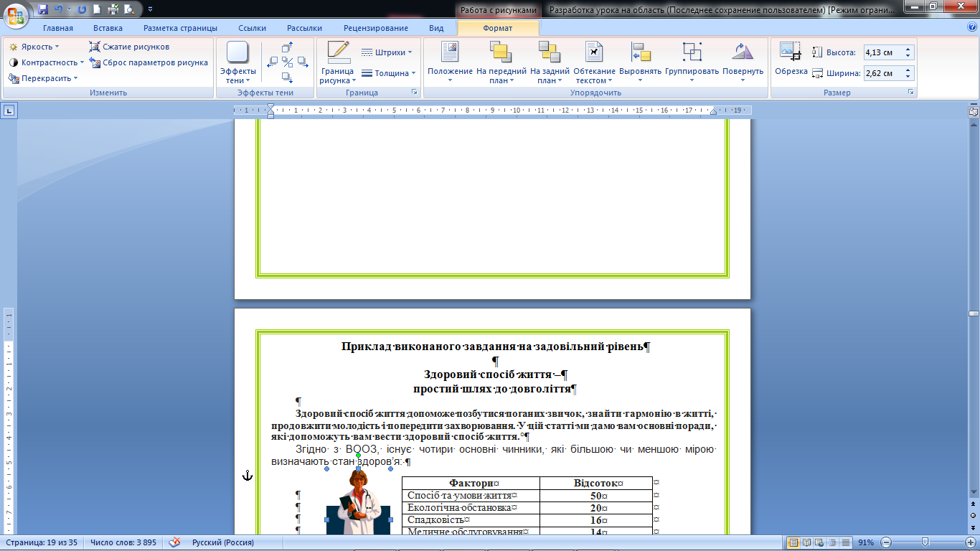
Task: Click the spelling check status icon
Action: (x=174, y=542)
